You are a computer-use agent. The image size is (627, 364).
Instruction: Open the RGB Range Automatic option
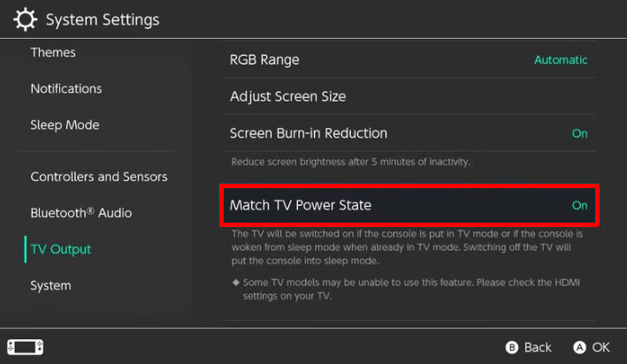tap(561, 60)
